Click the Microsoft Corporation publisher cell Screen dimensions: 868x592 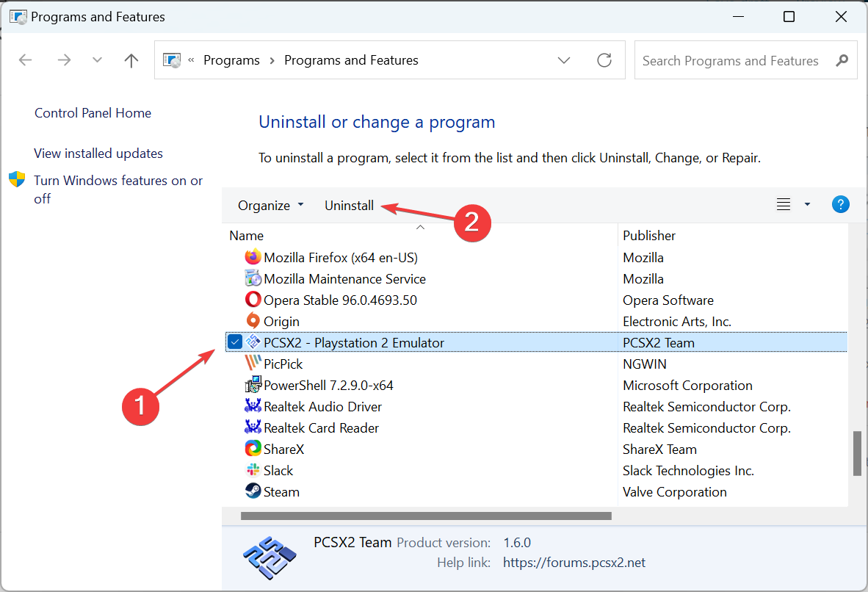tap(687, 386)
